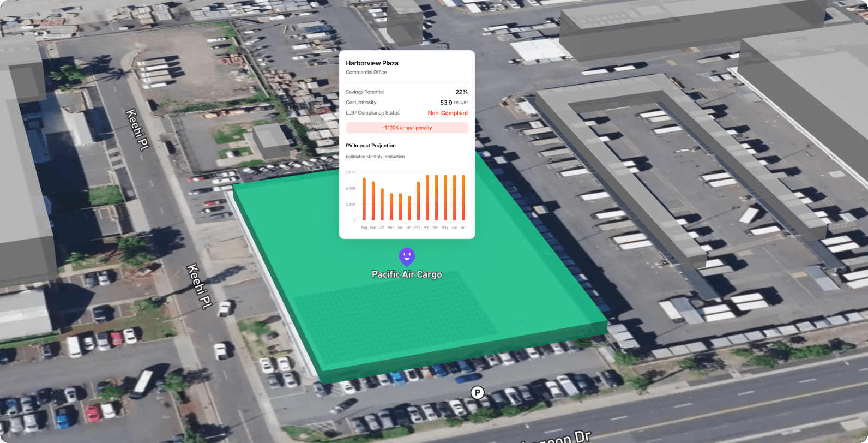The height and width of the screenshot is (443, 868).
Task: Click the 7,500 axis label on chart
Action: pos(350,172)
